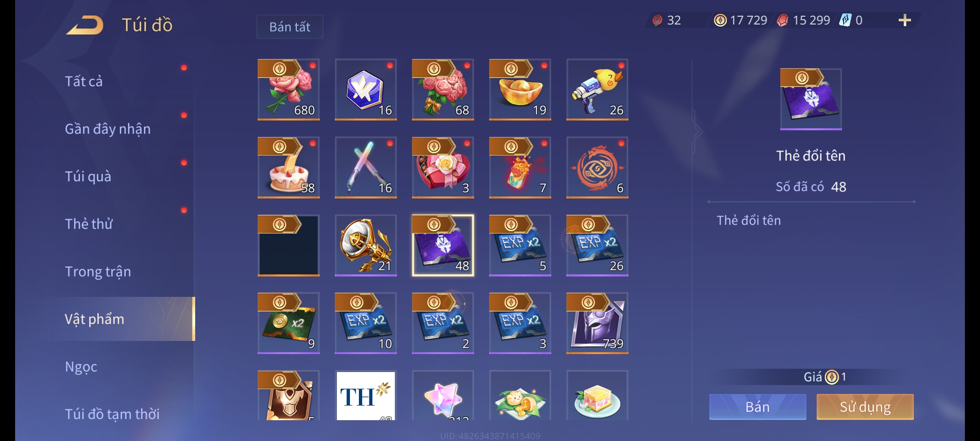Screen dimensions: 980x441
Task: Select the purple helmet item with 739
Action: tap(597, 323)
